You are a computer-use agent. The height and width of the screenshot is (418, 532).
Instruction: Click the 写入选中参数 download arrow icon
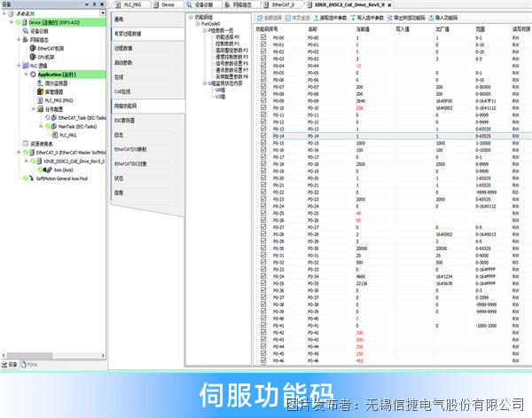point(353,18)
